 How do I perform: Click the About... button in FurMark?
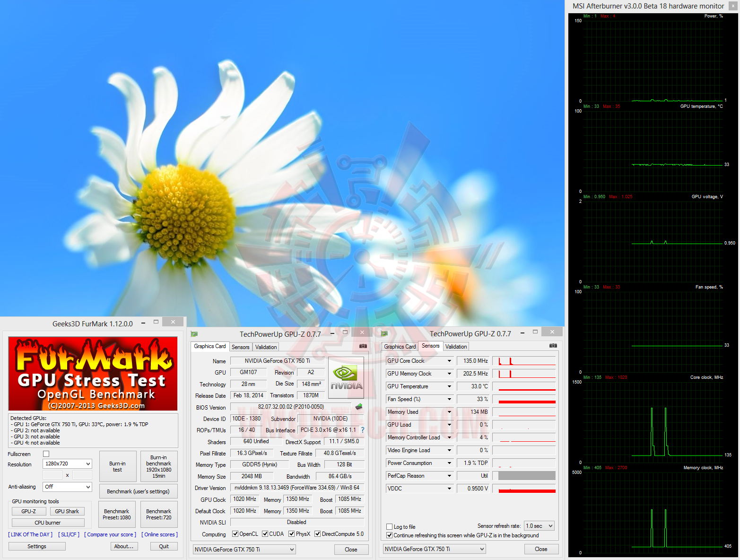click(x=124, y=546)
